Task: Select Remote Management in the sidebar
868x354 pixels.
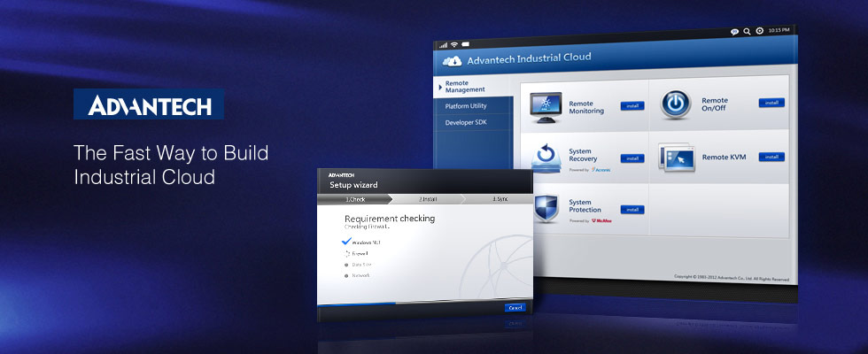Action: click(x=473, y=87)
